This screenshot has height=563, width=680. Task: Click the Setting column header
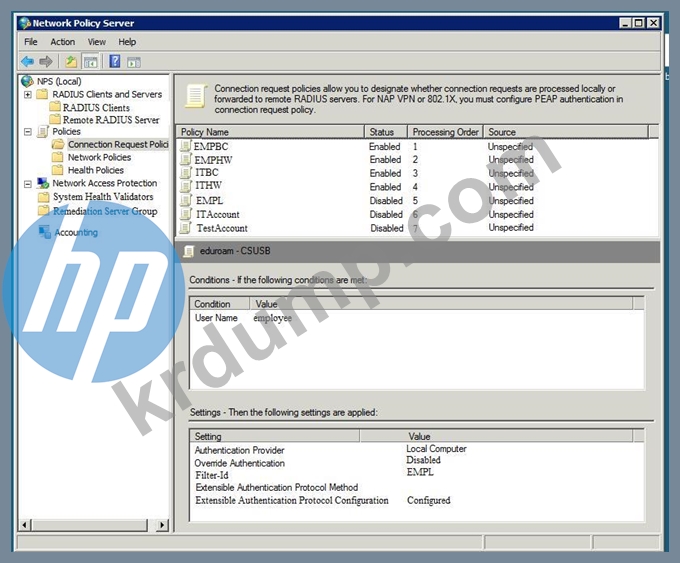[275, 436]
